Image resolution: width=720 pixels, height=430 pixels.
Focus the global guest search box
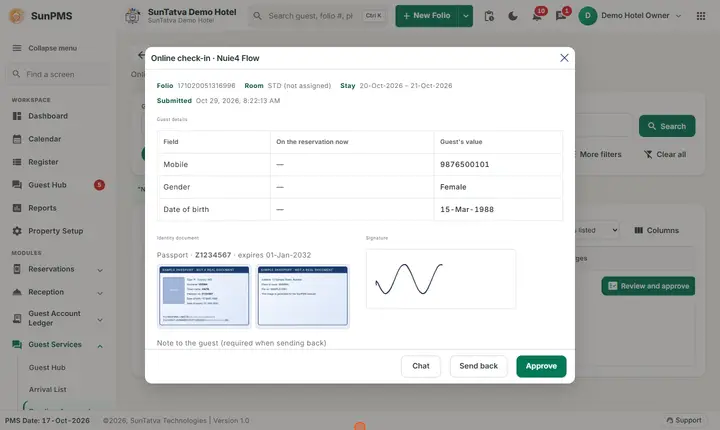click(318, 16)
